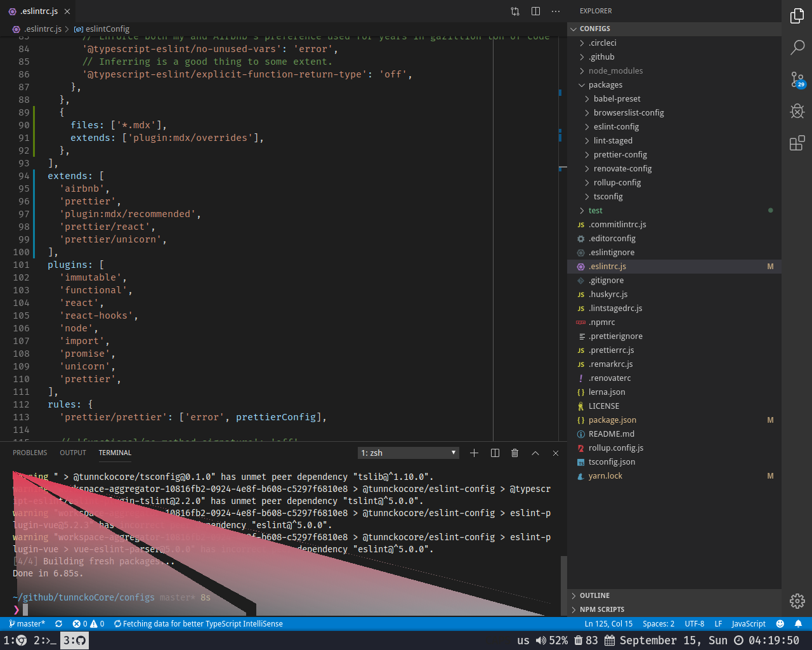This screenshot has width=812, height=650.
Task: Open the '1: zsh' terminal dropdown
Action: (x=408, y=453)
